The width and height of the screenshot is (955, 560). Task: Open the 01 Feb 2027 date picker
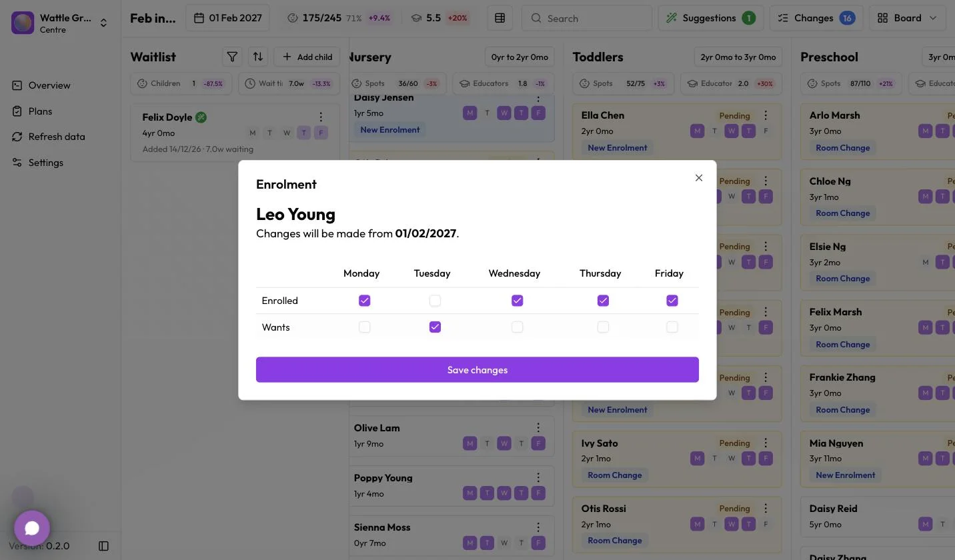click(227, 18)
